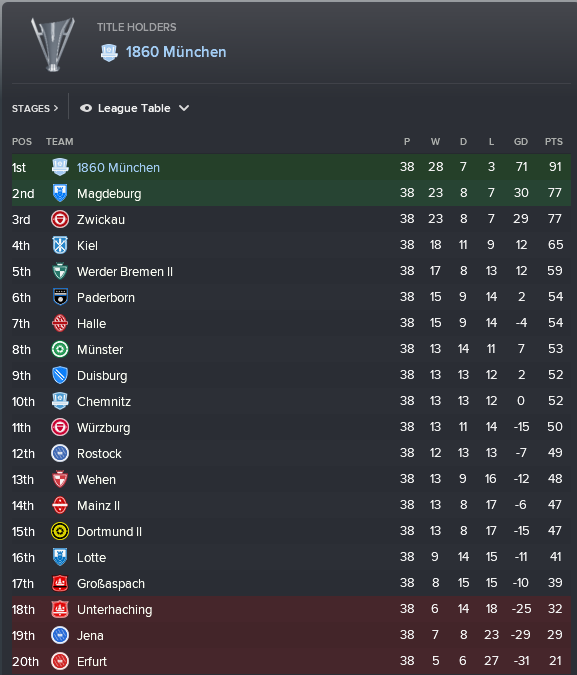The height and width of the screenshot is (675, 577).
Task: Click the Dortmund II yellow badge
Action: 60,532
